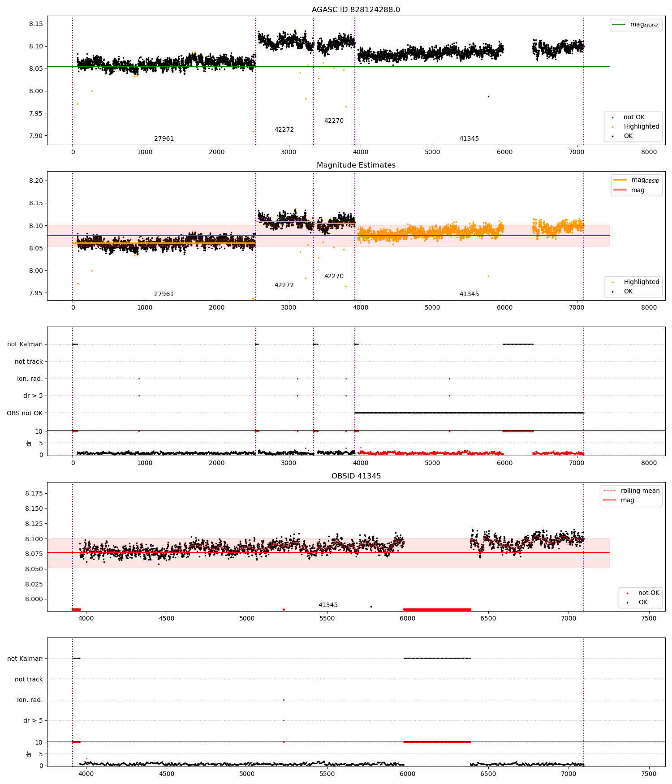The width and height of the screenshot is (672, 784).
Task: Select "Highlighted" in the Magnitude Estimates plot legend
Action: pyautogui.click(x=642, y=282)
